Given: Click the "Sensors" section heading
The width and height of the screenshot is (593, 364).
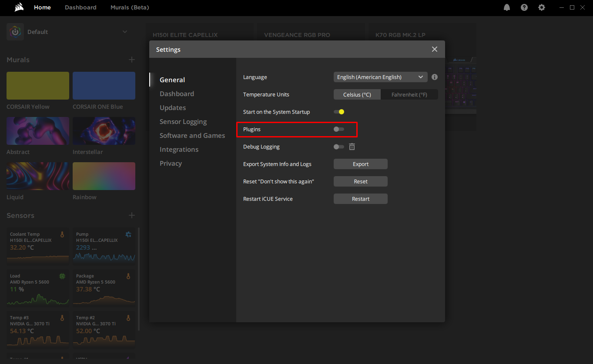Looking at the screenshot, I should pyautogui.click(x=20, y=215).
